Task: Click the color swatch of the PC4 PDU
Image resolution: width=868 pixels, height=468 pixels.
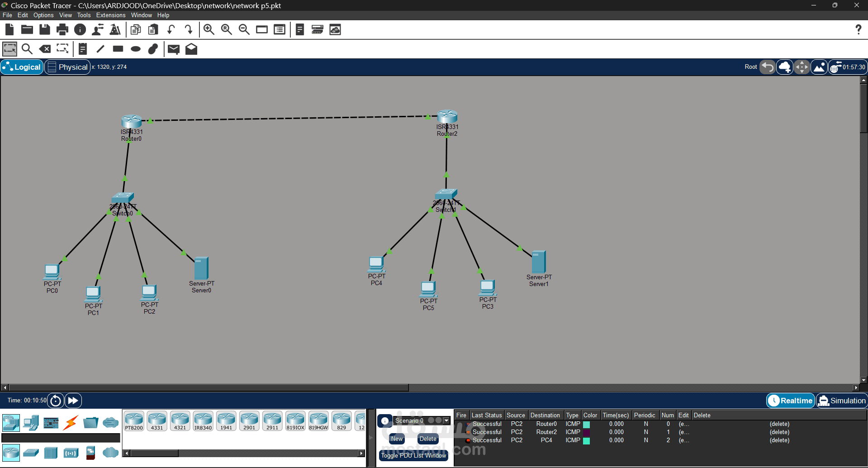Action: tap(587, 441)
